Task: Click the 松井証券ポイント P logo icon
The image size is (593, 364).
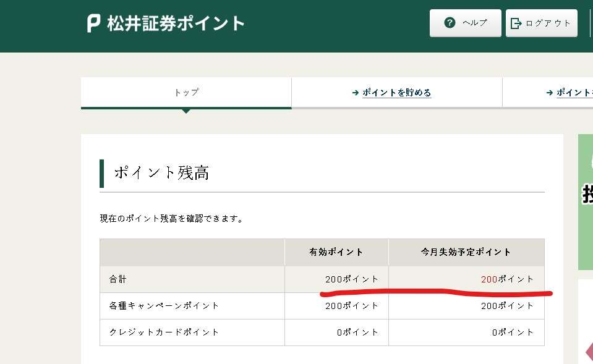Action: pos(93,23)
